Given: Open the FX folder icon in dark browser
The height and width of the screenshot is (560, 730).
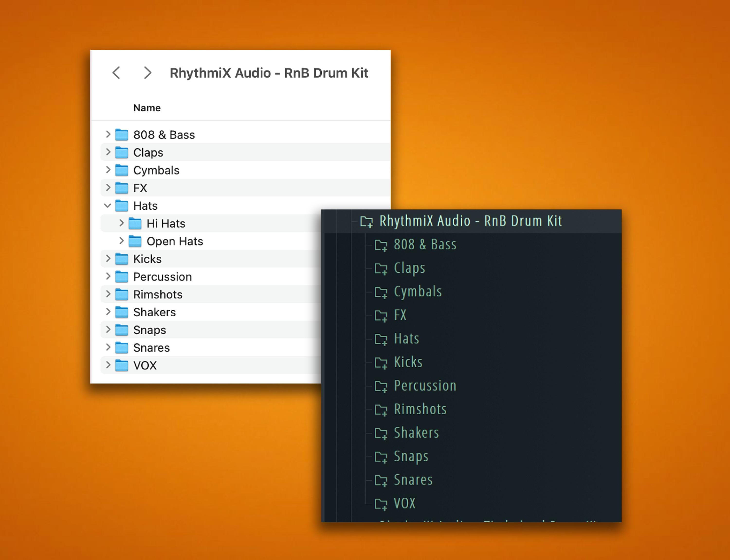Looking at the screenshot, I should (x=381, y=316).
